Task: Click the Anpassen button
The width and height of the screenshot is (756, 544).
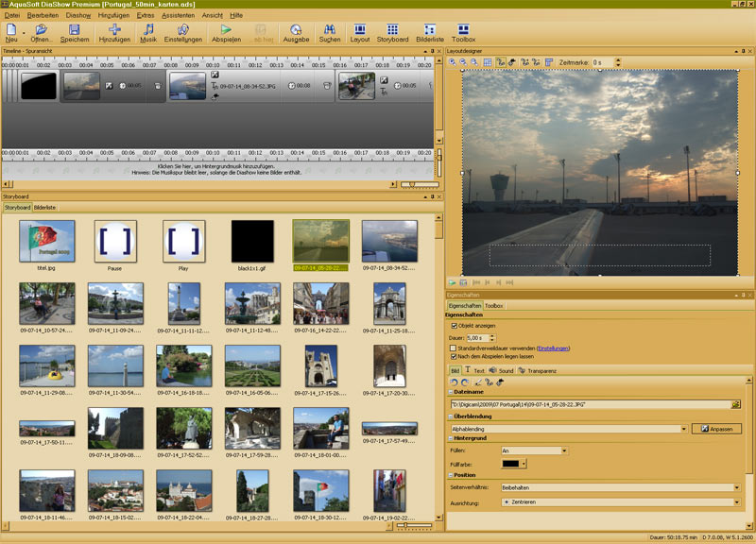Action: (716, 429)
